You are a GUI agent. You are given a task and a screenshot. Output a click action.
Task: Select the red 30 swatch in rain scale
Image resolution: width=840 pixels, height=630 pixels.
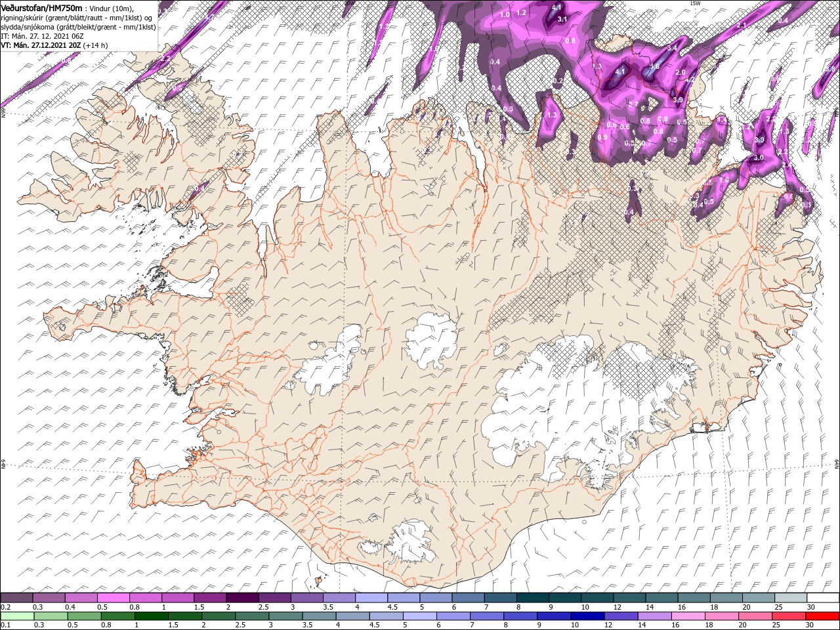click(x=822, y=616)
